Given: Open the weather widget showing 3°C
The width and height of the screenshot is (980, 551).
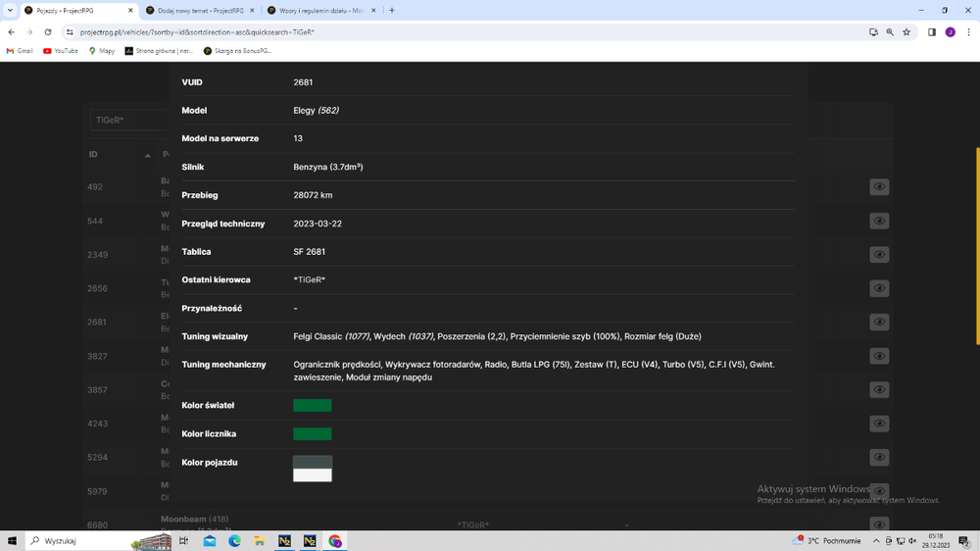Looking at the screenshot, I should coord(826,540).
